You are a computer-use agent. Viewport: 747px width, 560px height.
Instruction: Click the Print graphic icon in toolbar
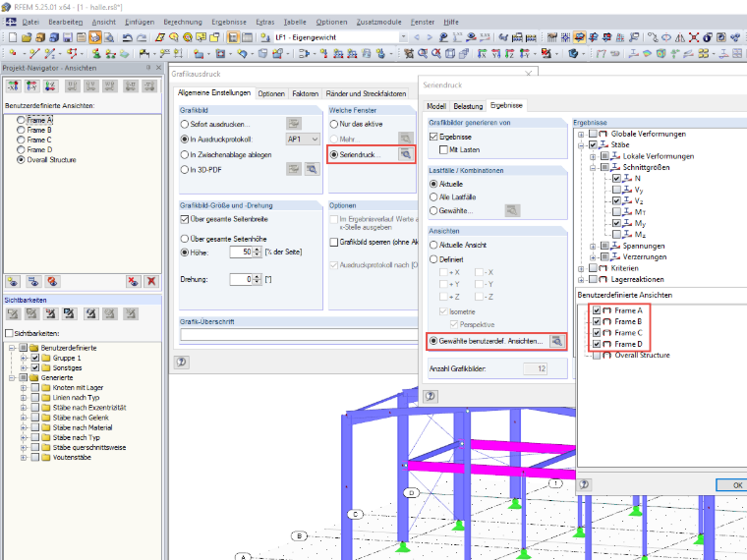pyautogui.click(x=94, y=37)
